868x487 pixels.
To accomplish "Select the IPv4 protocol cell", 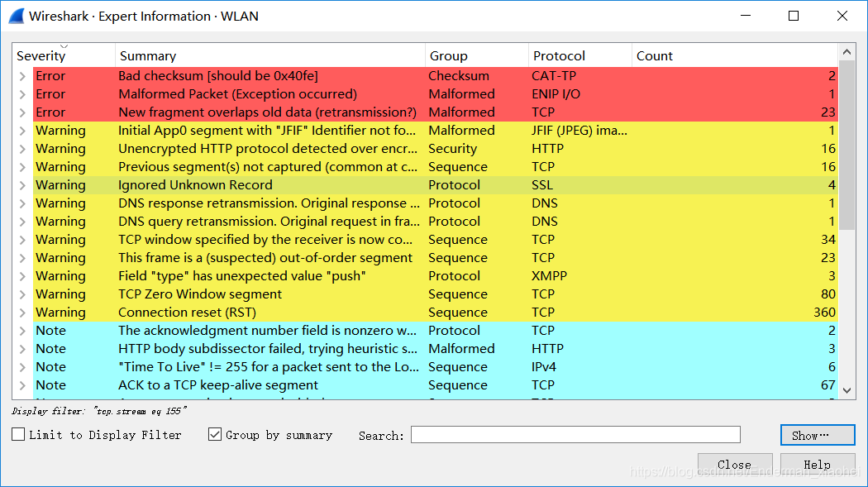I will (544, 367).
